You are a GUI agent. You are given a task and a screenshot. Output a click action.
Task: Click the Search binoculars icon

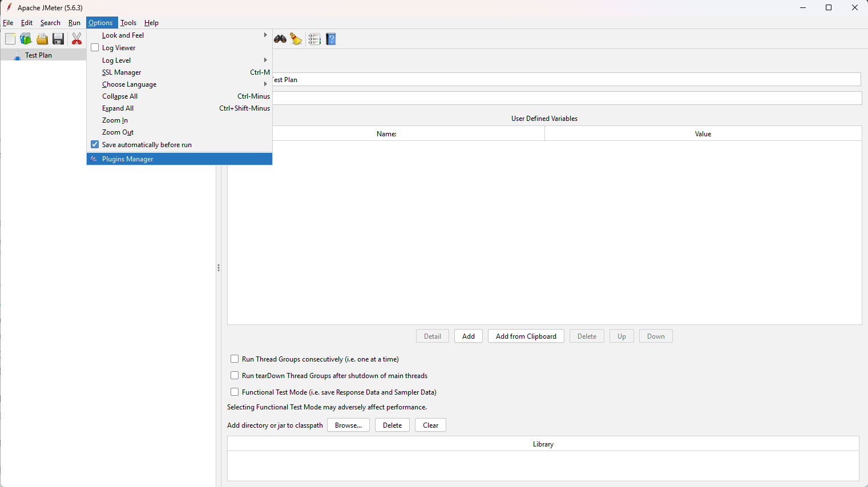click(x=280, y=39)
